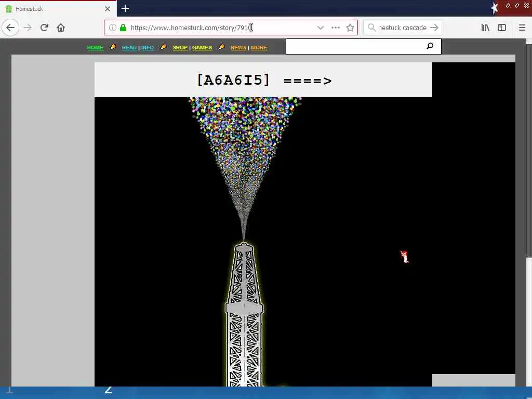Click the 'homestuck cascade' search field
Image resolution: width=532 pixels, height=399 pixels.
click(x=403, y=28)
